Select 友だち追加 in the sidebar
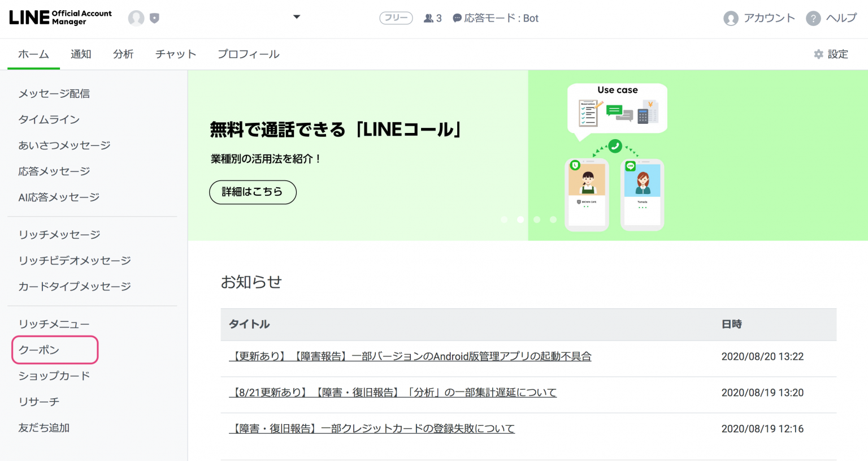 (44, 428)
